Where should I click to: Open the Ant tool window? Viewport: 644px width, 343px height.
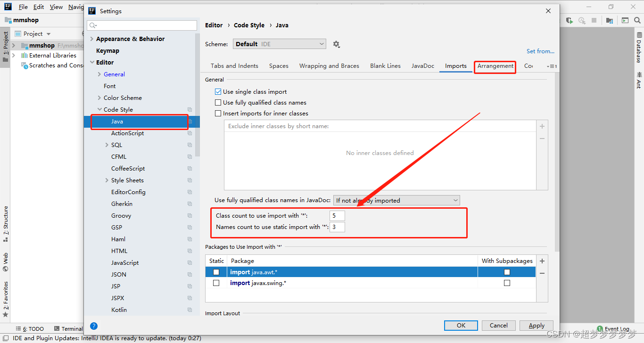click(639, 80)
